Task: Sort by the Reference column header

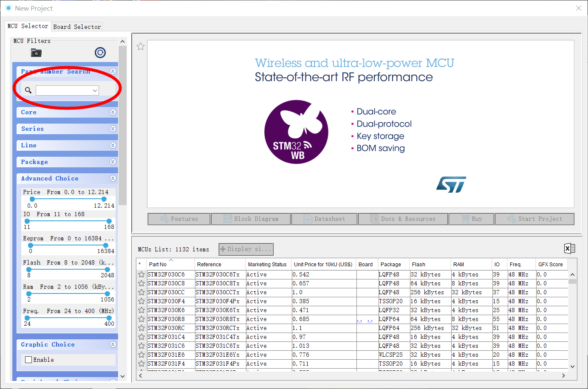Action: [x=220, y=264]
